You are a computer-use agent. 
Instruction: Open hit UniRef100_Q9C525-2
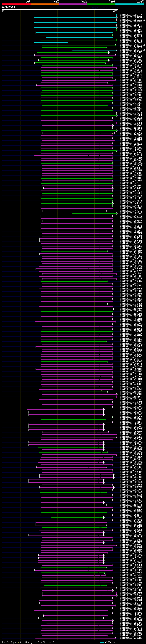[x=132, y=20]
